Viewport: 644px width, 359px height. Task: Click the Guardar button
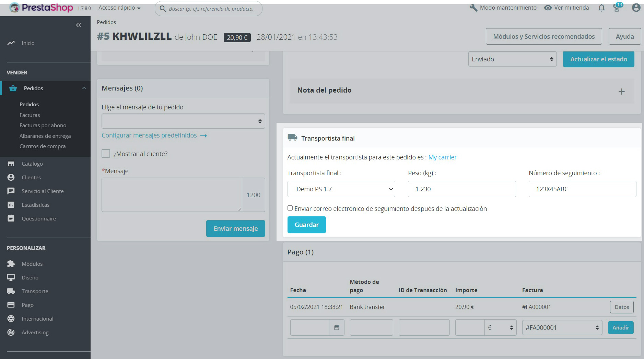pyautogui.click(x=306, y=225)
